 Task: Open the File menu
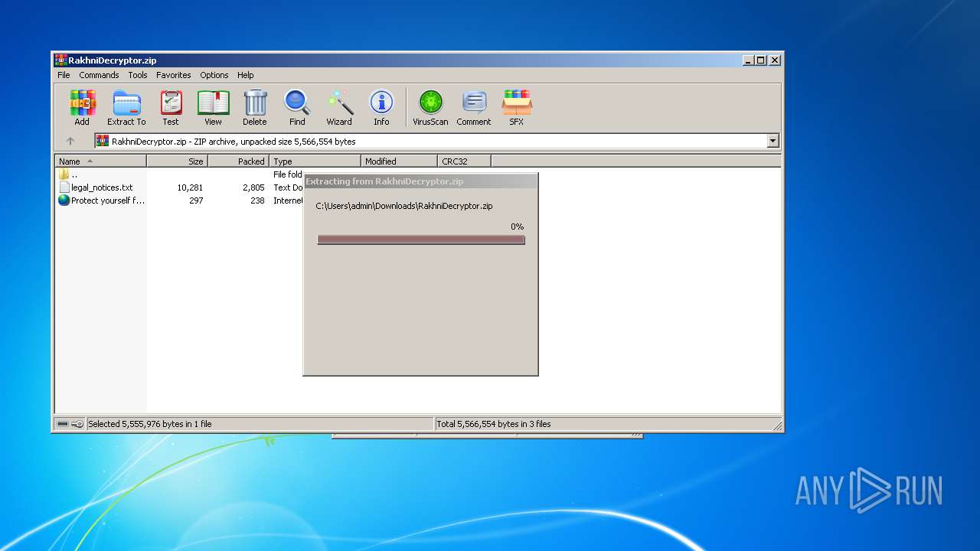click(64, 75)
